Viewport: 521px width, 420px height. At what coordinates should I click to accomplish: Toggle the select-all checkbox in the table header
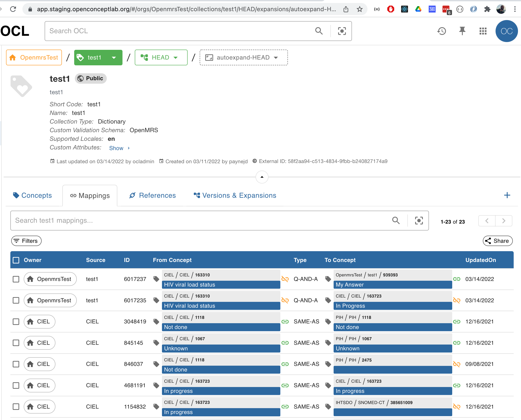pos(16,260)
